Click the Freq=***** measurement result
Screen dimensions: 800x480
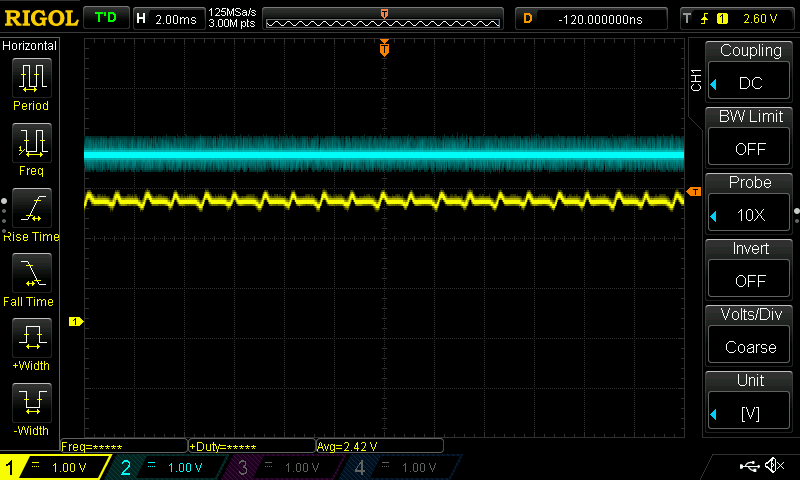click(123, 446)
